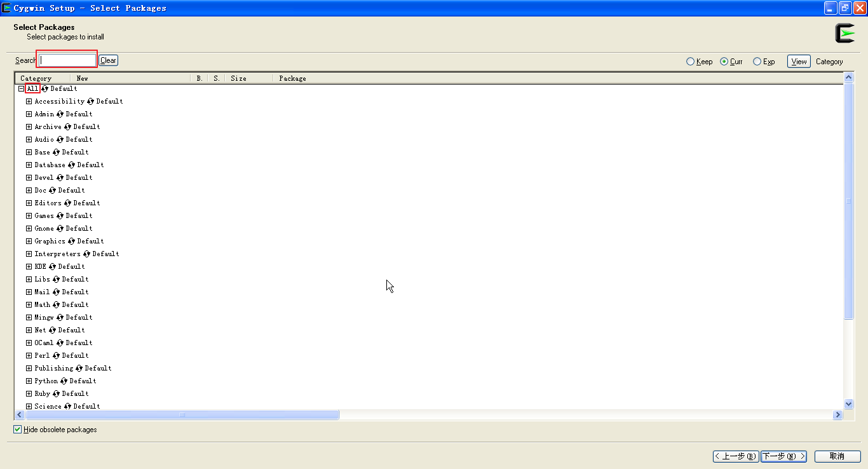Click the vertical scrollbar up arrow

tap(848, 78)
